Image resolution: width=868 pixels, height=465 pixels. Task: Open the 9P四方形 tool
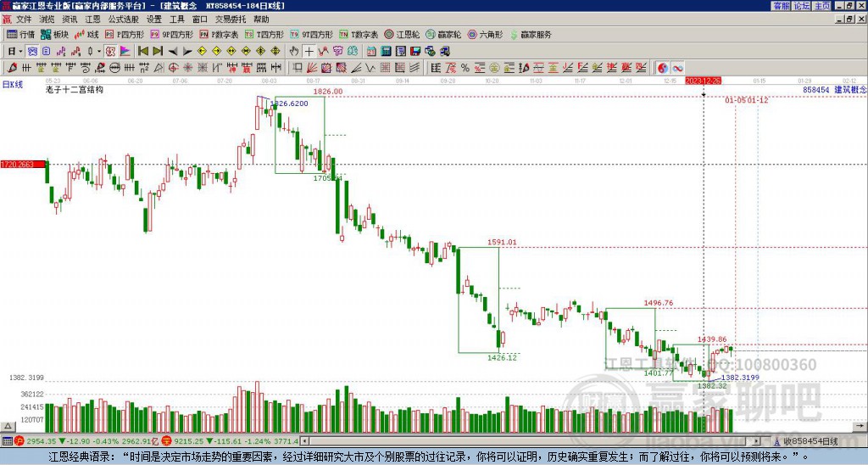click(x=171, y=34)
